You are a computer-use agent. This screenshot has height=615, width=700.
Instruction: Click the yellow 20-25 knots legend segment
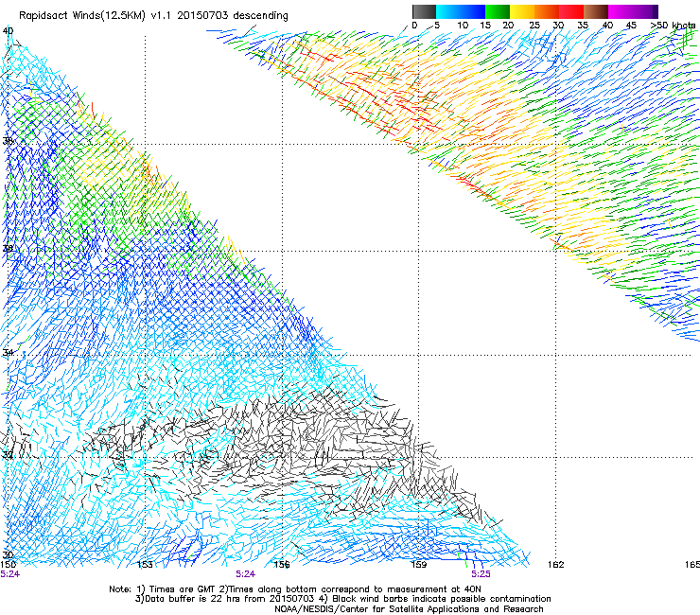point(522,11)
